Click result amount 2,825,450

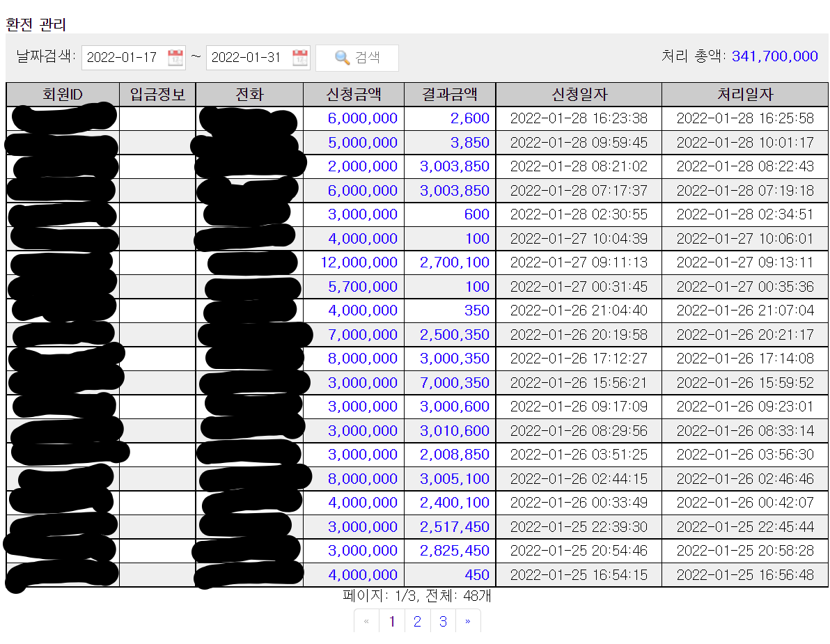[454, 551]
